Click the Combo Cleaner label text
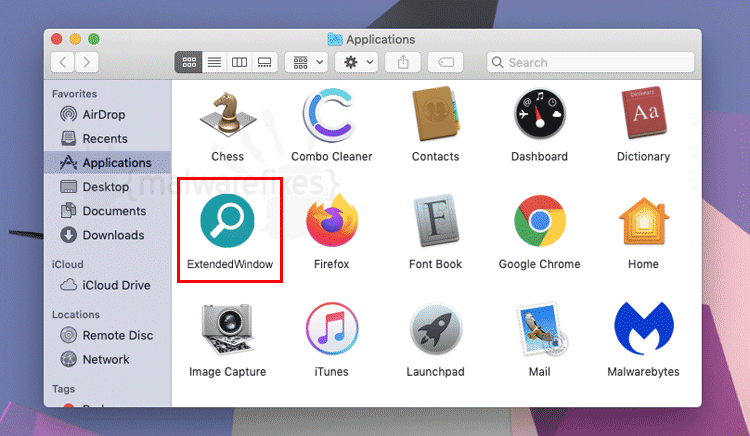 [x=331, y=156]
